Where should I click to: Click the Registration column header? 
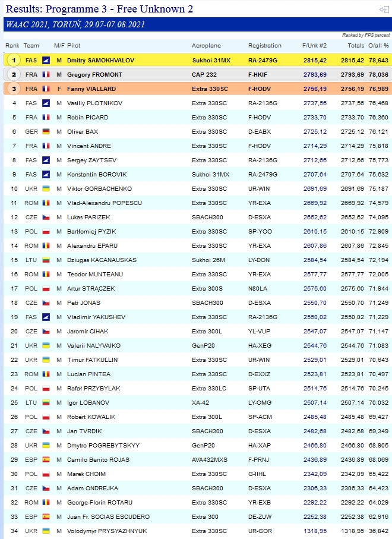pos(264,45)
